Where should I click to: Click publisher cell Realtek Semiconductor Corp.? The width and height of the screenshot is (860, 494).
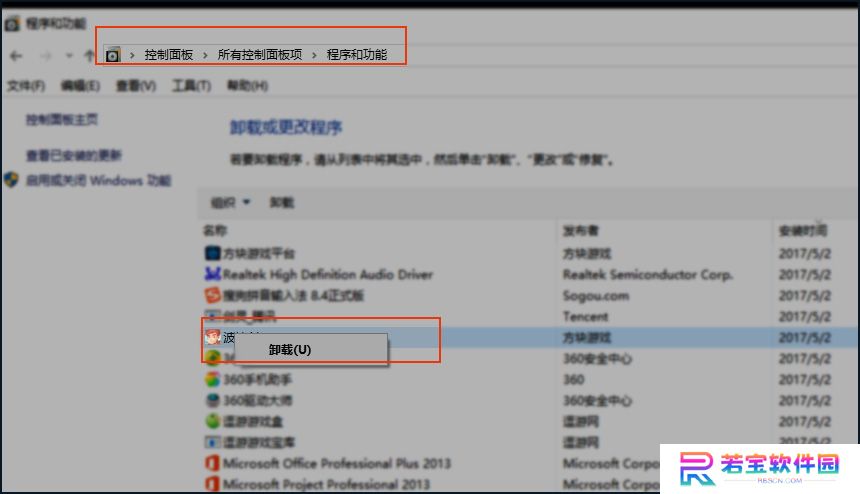(x=648, y=274)
